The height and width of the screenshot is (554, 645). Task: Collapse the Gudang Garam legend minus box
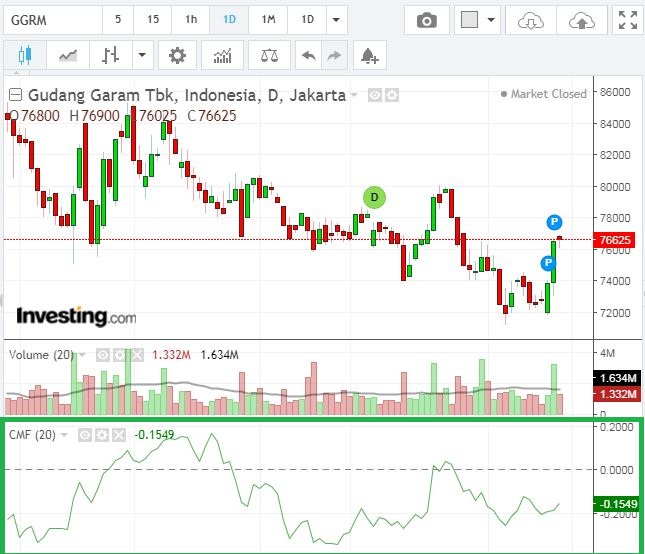tap(15, 95)
